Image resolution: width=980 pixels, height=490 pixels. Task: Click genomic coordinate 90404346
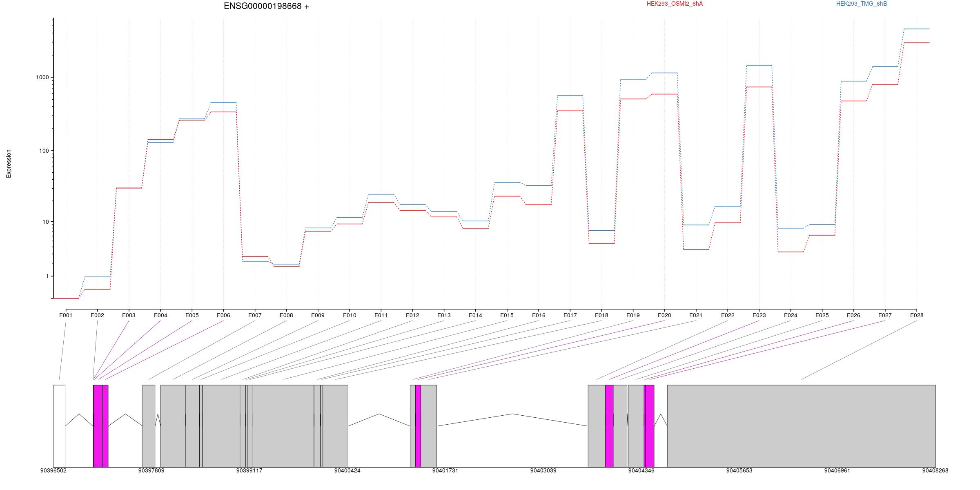pos(641,470)
